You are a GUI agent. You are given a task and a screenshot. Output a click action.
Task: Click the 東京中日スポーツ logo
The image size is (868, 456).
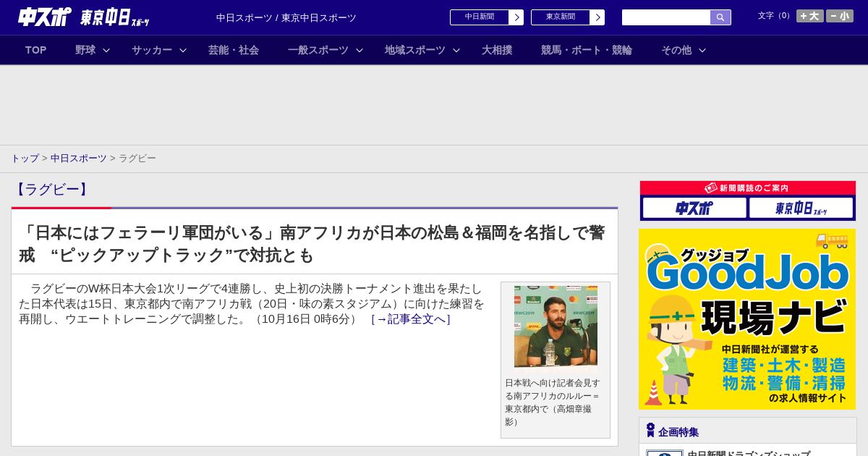coord(114,17)
